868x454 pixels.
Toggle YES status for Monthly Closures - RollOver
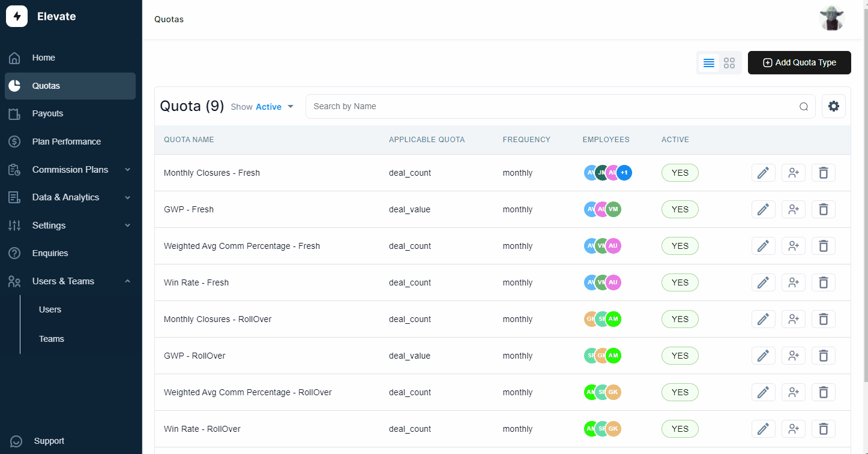[680, 319]
